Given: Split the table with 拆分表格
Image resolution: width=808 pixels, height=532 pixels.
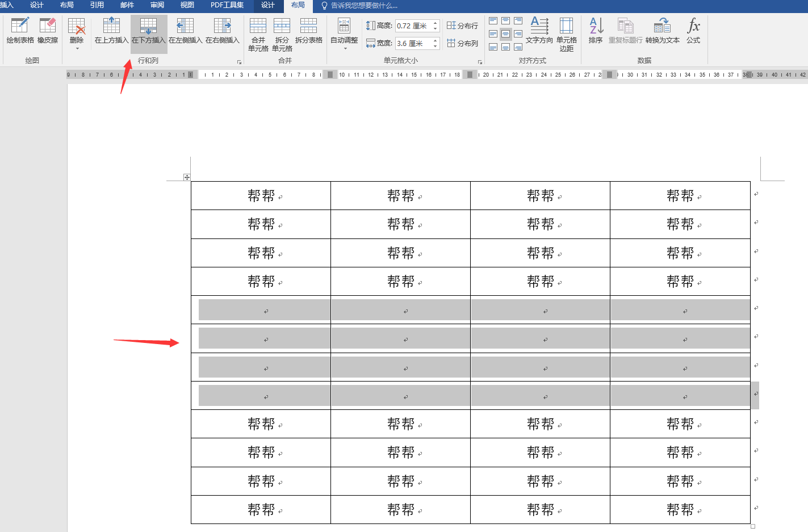Looking at the screenshot, I should click(309, 31).
